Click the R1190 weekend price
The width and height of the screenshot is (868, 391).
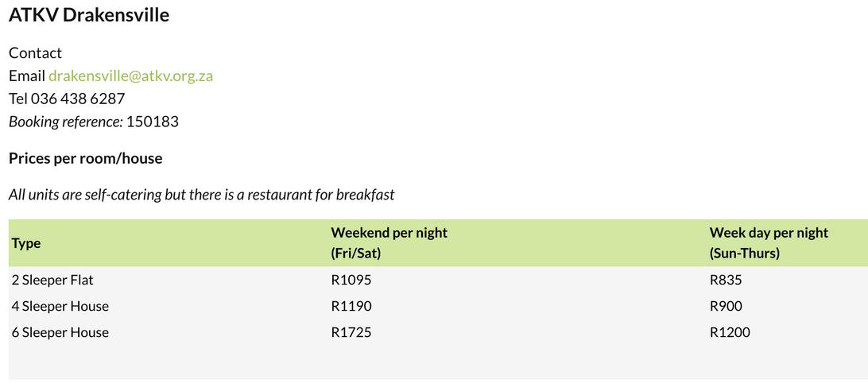351,306
